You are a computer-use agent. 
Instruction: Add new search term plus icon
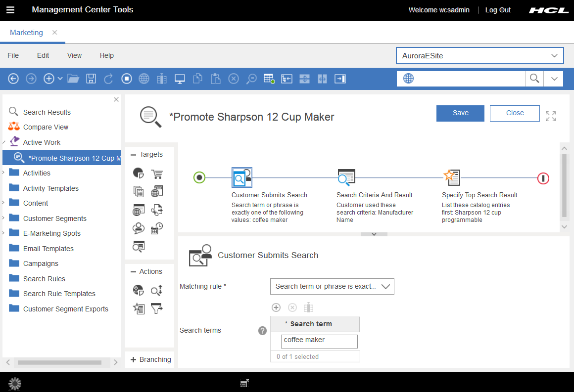276,307
